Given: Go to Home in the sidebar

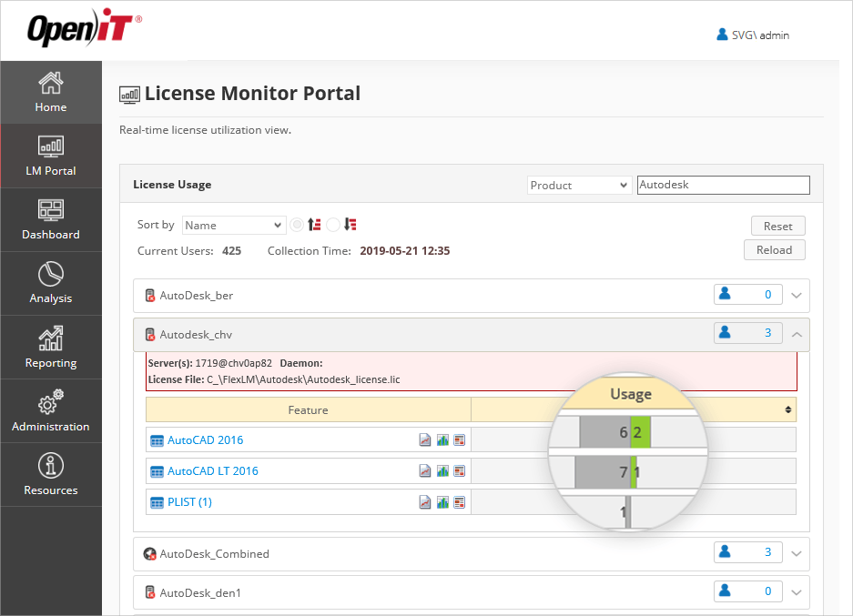Looking at the screenshot, I should click(x=51, y=93).
